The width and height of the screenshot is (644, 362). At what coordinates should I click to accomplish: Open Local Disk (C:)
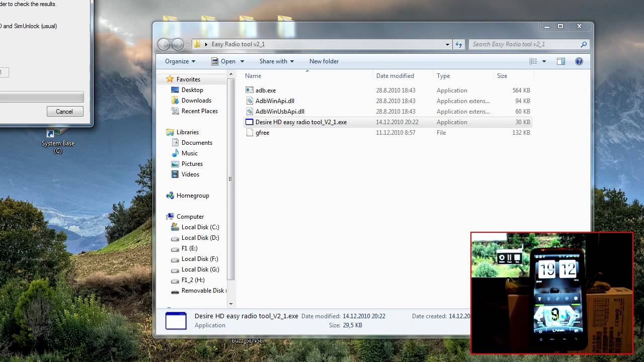coord(200,227)
